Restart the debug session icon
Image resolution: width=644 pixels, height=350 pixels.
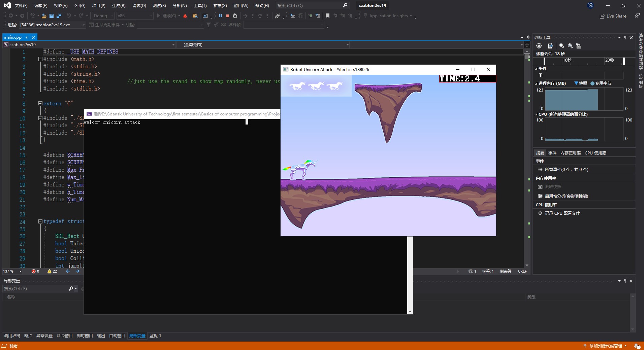[x=235, y=16]
